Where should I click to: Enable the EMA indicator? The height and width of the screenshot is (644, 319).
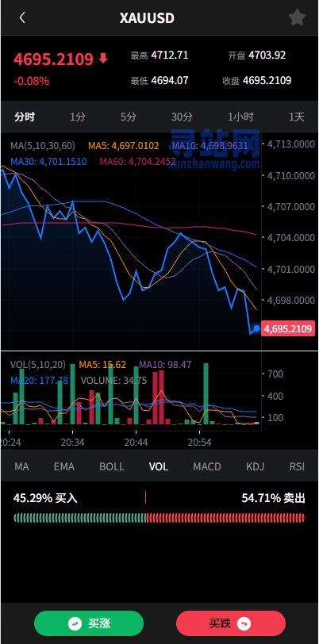tap(64, 466)
